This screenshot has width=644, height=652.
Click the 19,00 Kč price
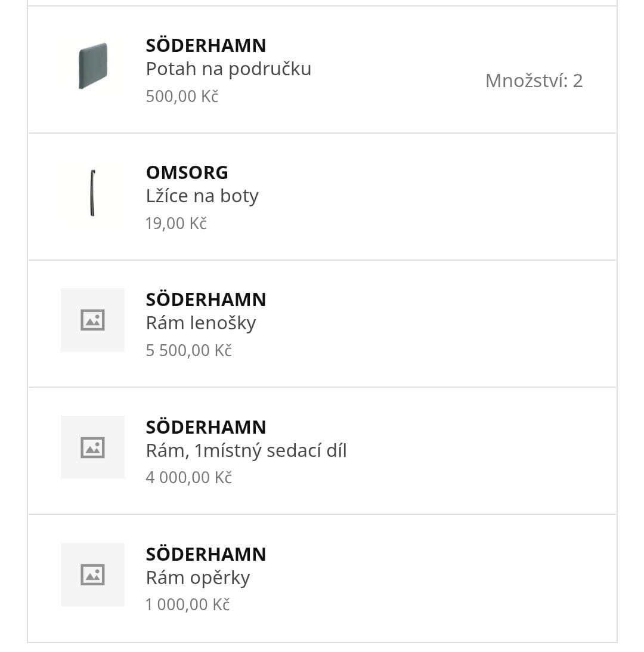click(176, 223)
